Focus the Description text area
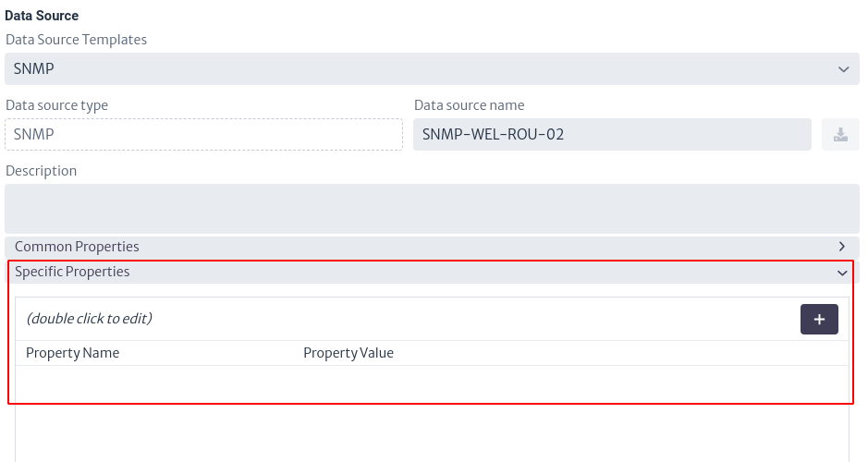Viewport: 868px width, 462px height. pyautogui.click(x=432, y=209)
